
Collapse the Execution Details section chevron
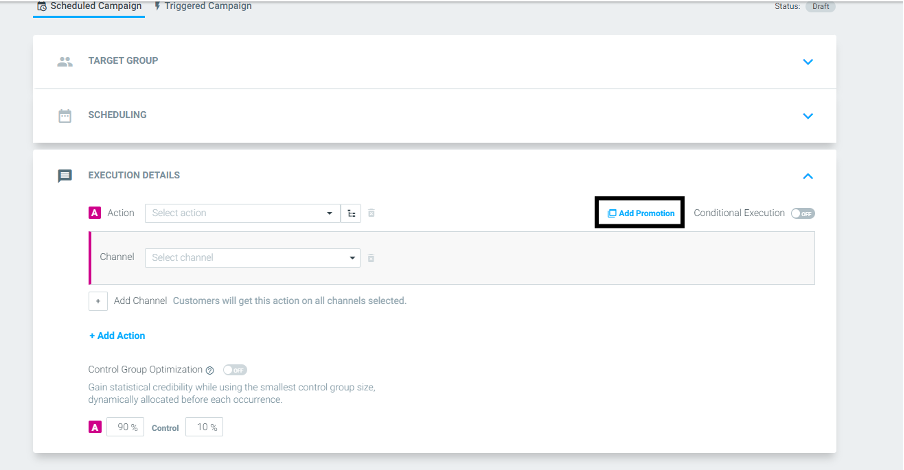coord(808,176)
